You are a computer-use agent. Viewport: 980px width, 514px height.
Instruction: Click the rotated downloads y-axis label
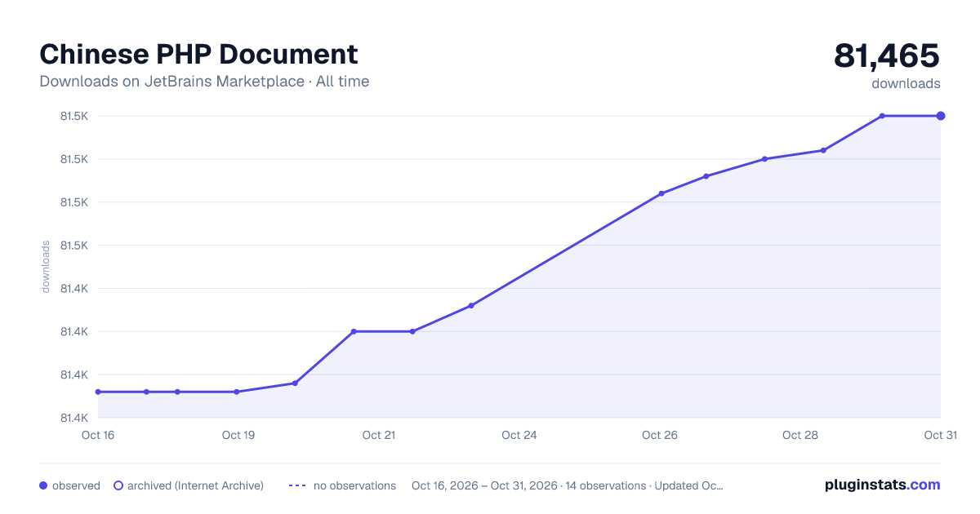click(x=46, y=266)
